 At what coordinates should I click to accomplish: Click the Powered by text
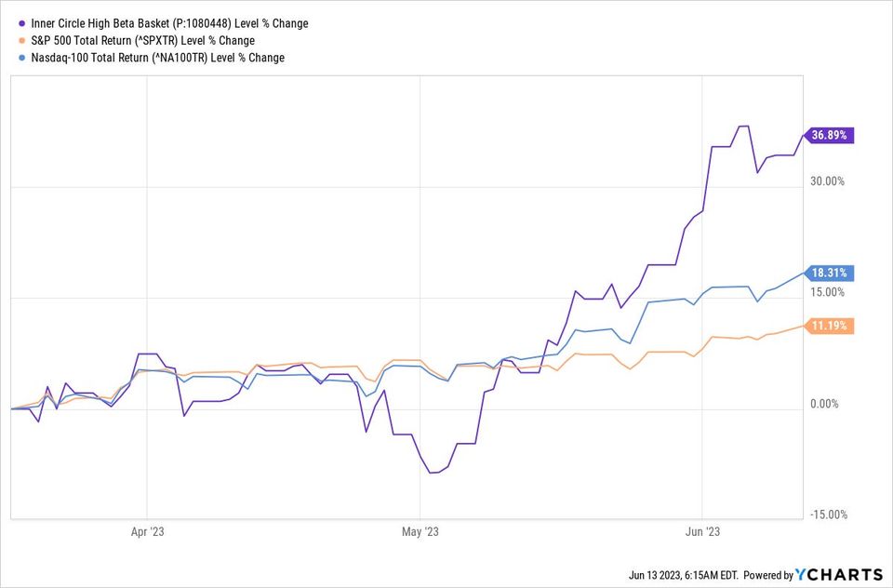click(x=768, y=574)
